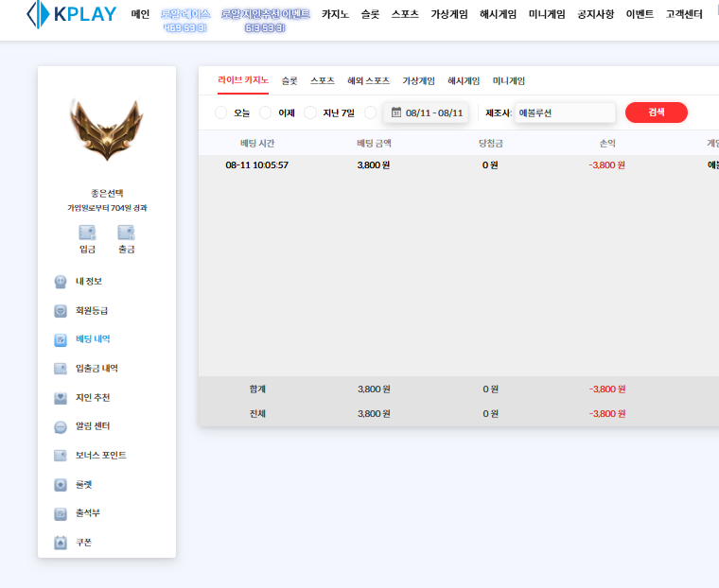This screenshot has height=588, width=719.
Task: Open the 08/11 - 08/11 date picker
Action: 426,112
